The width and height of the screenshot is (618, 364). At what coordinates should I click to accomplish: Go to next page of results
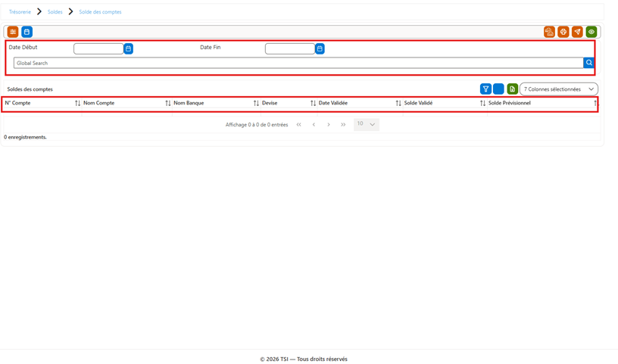329,124
